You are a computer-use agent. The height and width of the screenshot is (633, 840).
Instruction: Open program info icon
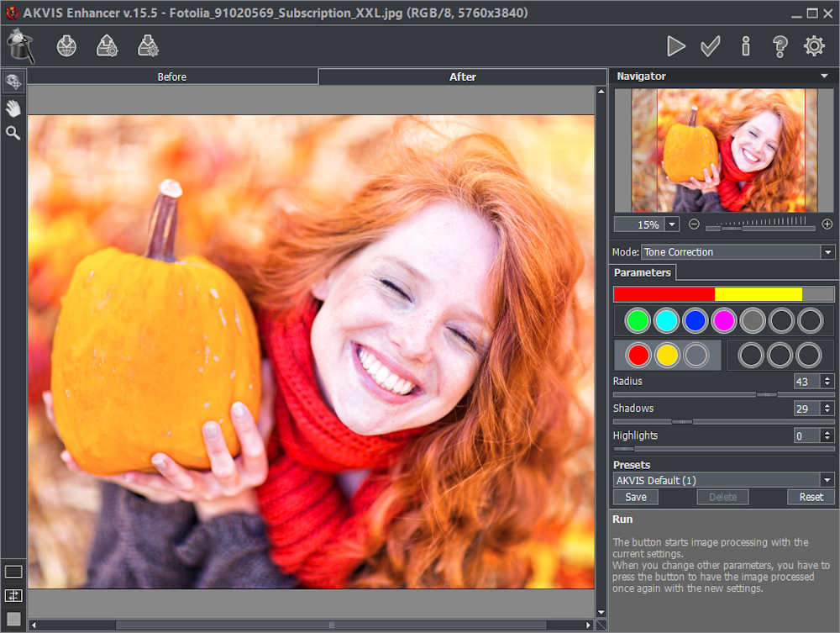pos(745,46)
